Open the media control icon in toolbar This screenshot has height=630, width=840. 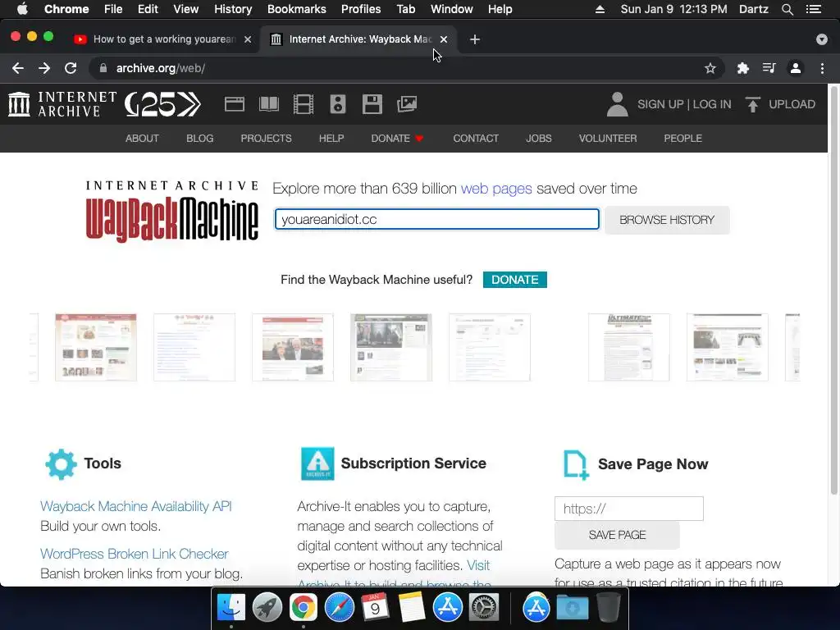point(769,68)
